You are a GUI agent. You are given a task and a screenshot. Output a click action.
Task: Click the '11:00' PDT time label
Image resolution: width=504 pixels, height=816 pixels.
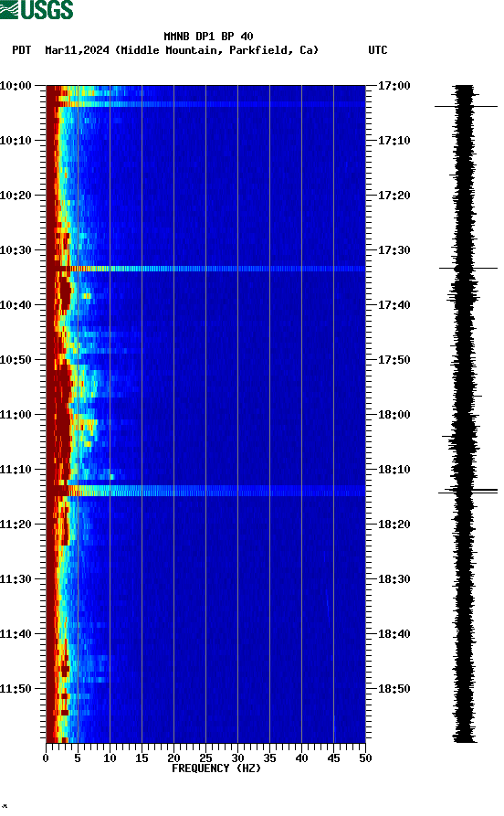pyautogui.click(x=16, y=415)
